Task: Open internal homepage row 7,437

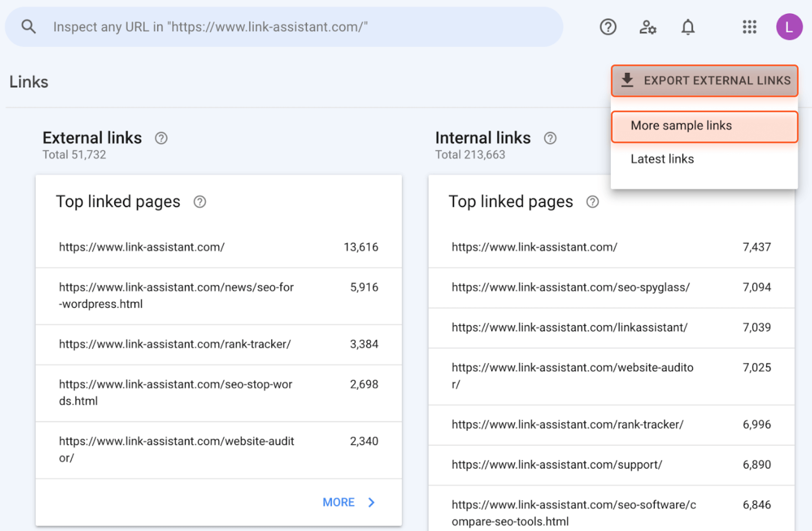Action: [x=611, y=247]
